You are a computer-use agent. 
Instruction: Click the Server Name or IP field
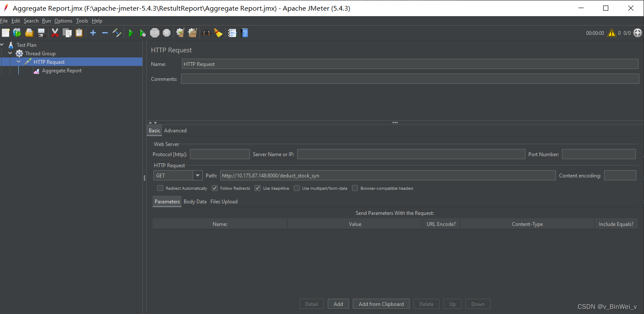(411, 154)
